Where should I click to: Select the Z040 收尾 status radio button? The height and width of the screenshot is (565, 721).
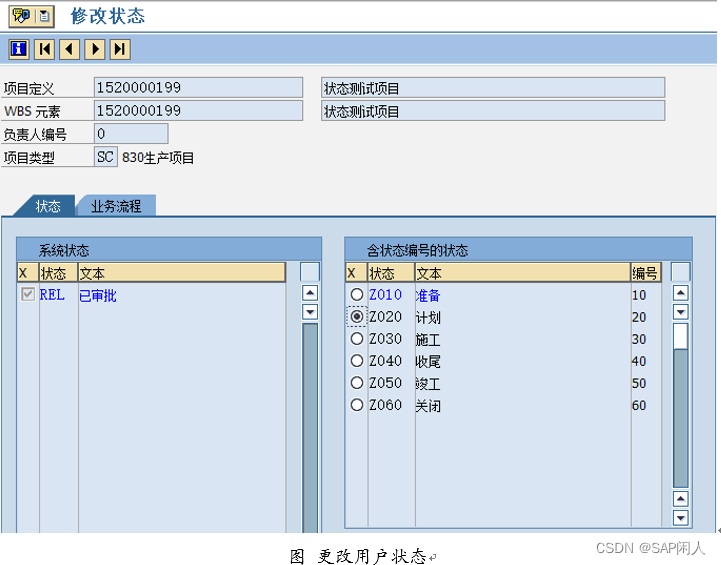coord(357,361)
